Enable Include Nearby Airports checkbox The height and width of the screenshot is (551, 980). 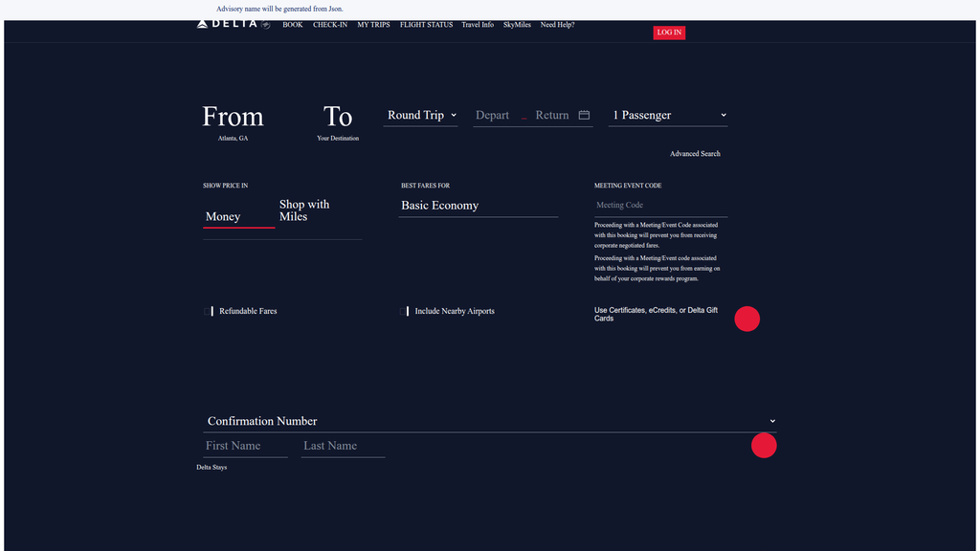[x=404, y=311]
